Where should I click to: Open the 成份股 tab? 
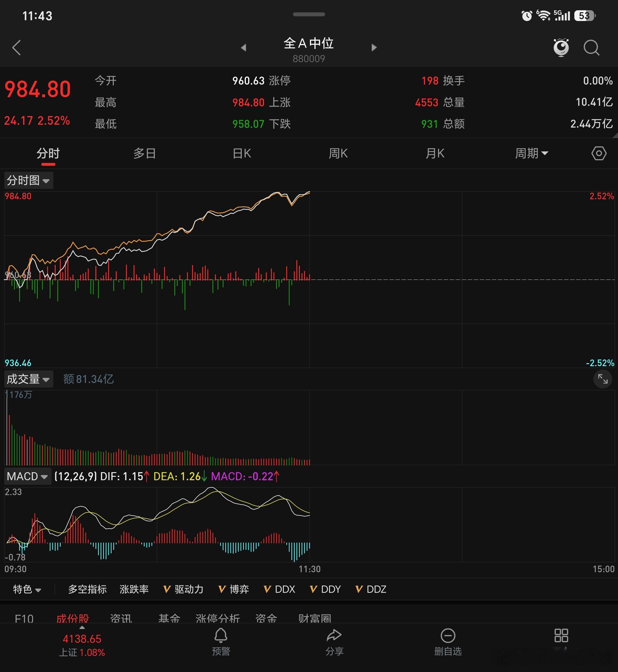(73, 618)
